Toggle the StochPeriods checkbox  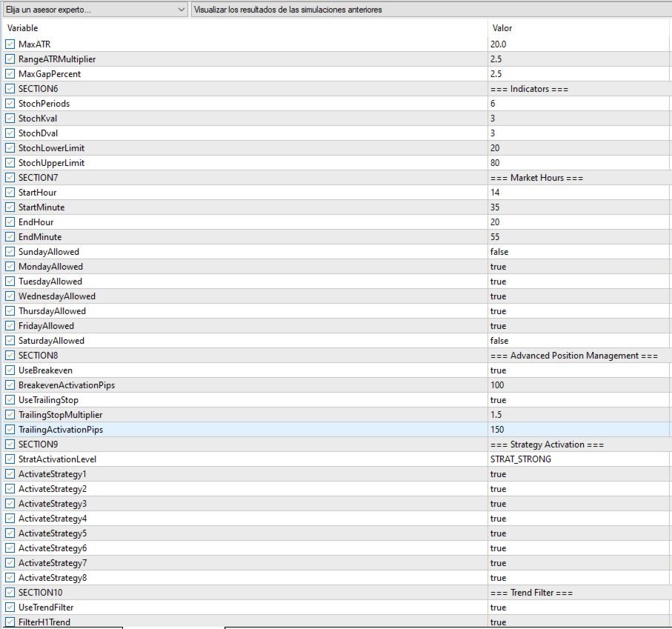[x=10, y=103]
